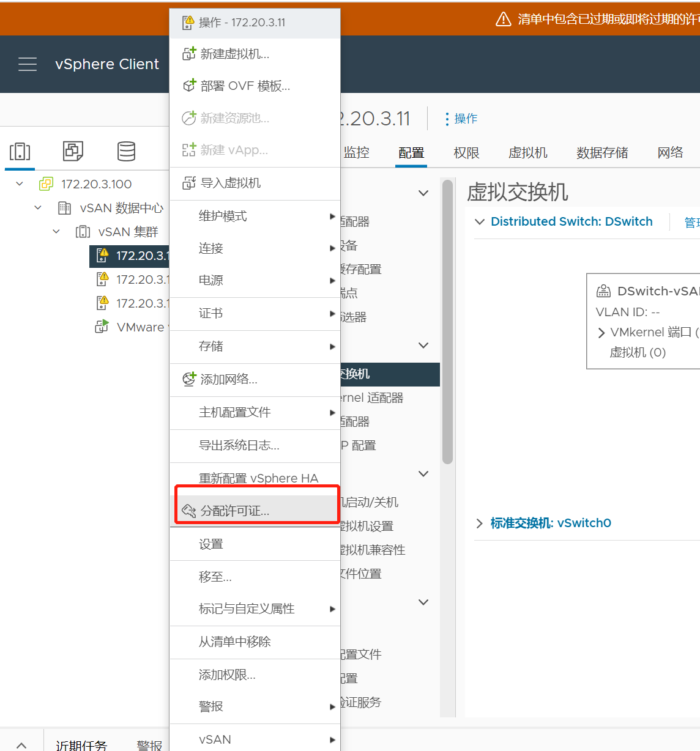Click the 操作 actions link

point(466,119)
